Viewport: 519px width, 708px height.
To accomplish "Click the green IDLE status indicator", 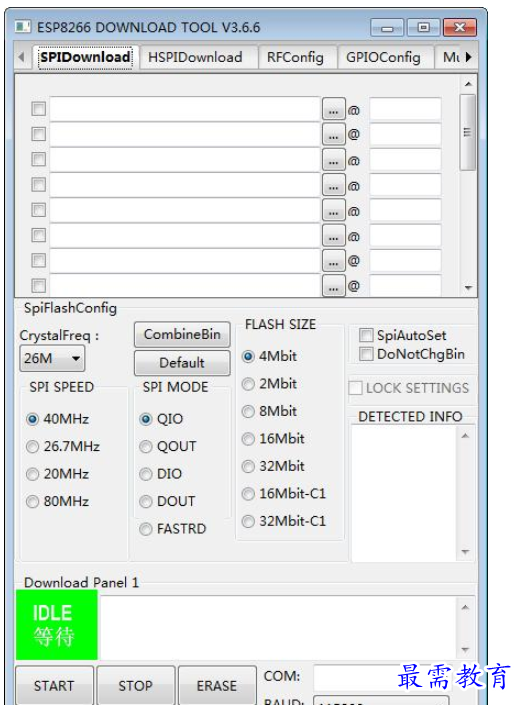I will pos(57,625).
